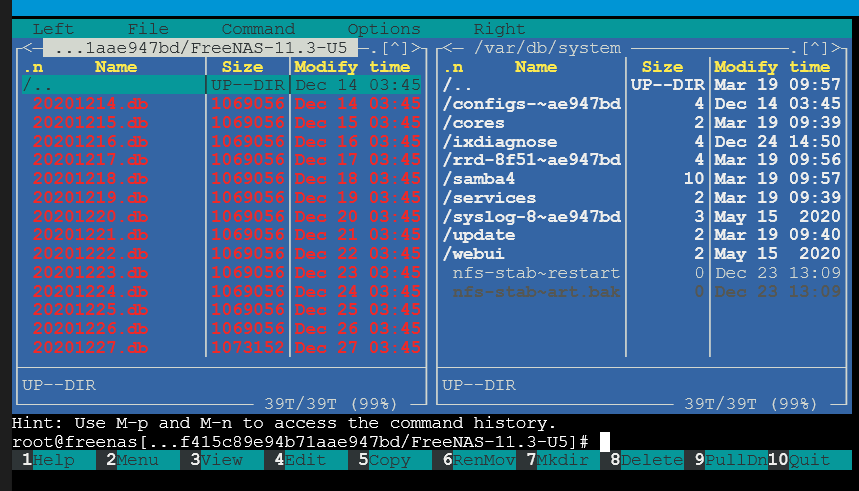Select /webui directory
859x491 pixels.
click(x=642, y=254)
